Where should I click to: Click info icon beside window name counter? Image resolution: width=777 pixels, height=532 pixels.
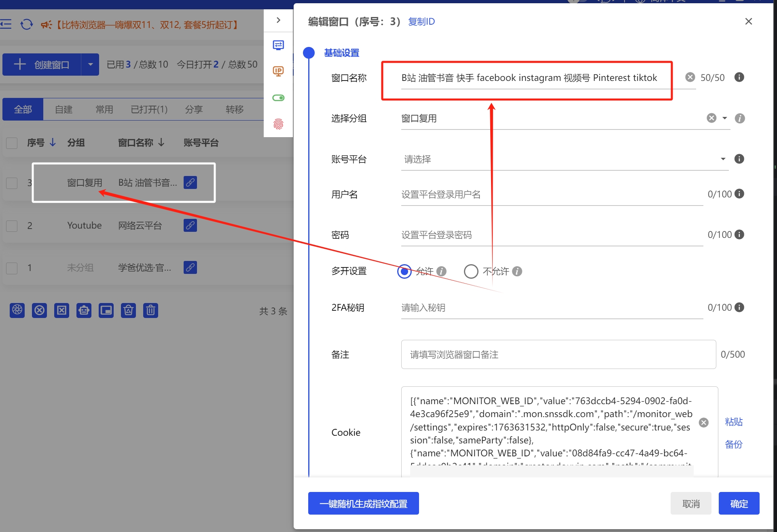pyautogui.click(x=739, y=77)
